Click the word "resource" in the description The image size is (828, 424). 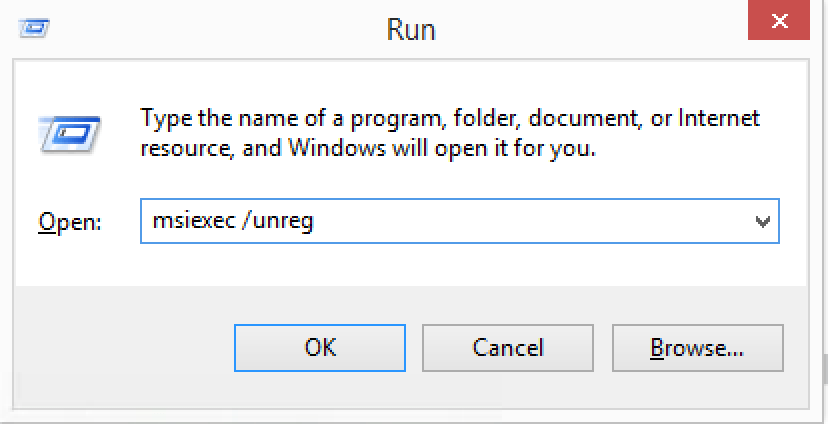coord(180,151)
